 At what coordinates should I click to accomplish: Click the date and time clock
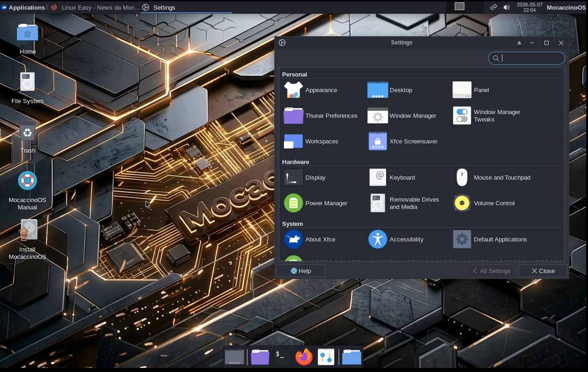(x=529, y=7)
